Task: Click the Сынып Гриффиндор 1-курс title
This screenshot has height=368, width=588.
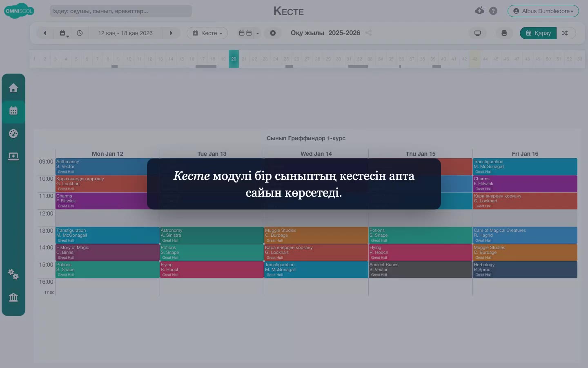Action: tap(306, 138)
